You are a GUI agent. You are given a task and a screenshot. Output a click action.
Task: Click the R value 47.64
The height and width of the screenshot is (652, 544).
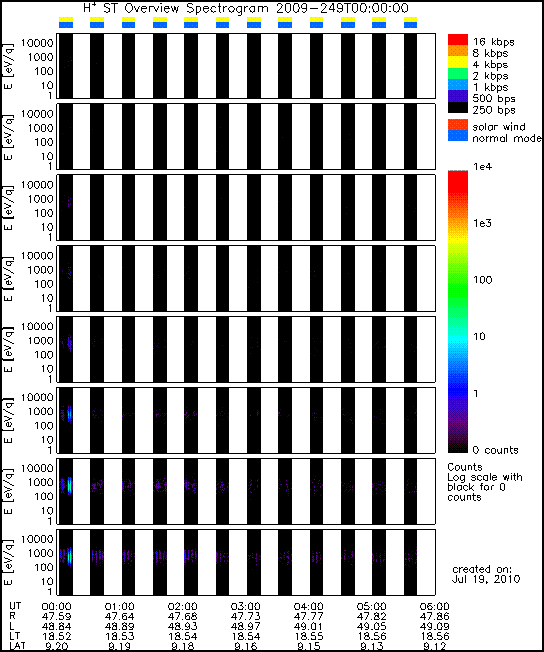pos(119,617)
